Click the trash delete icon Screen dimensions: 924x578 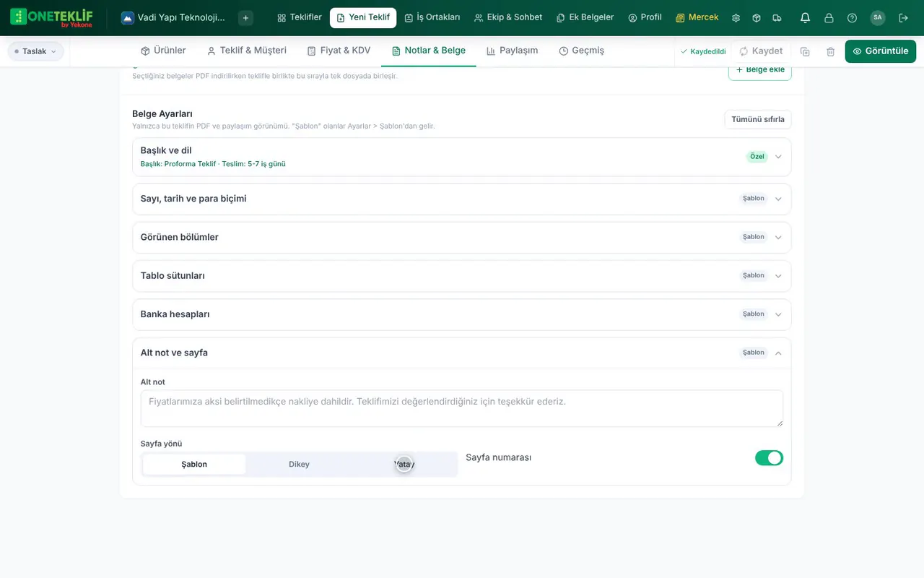coord(831,51)
